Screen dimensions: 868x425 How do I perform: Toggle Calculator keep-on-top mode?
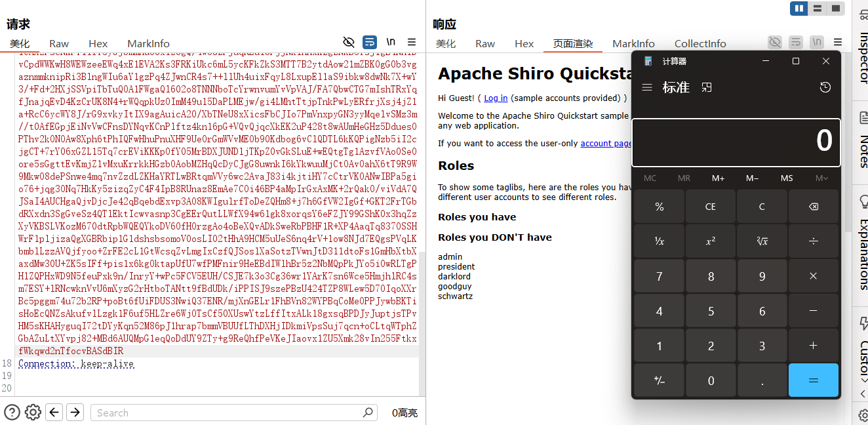707,87
